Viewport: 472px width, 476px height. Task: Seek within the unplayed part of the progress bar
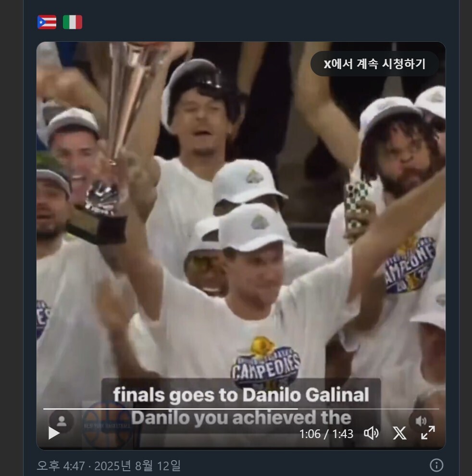pyautogui.click(x=368, y=409)
